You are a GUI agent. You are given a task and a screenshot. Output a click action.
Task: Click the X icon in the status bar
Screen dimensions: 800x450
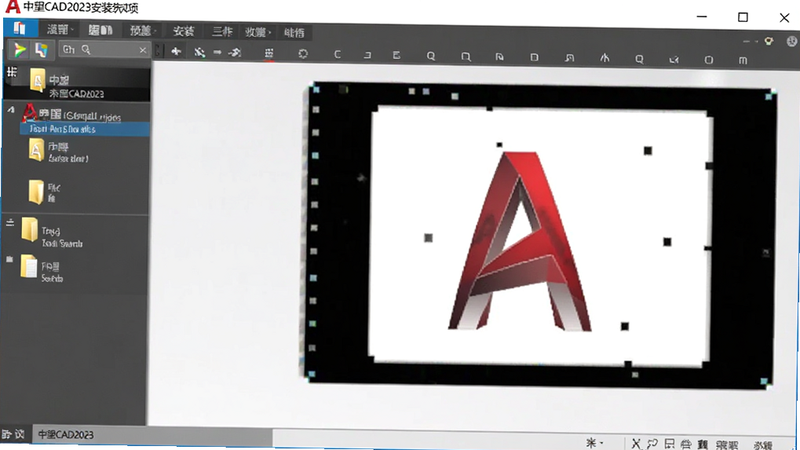[x=636, y=443]
